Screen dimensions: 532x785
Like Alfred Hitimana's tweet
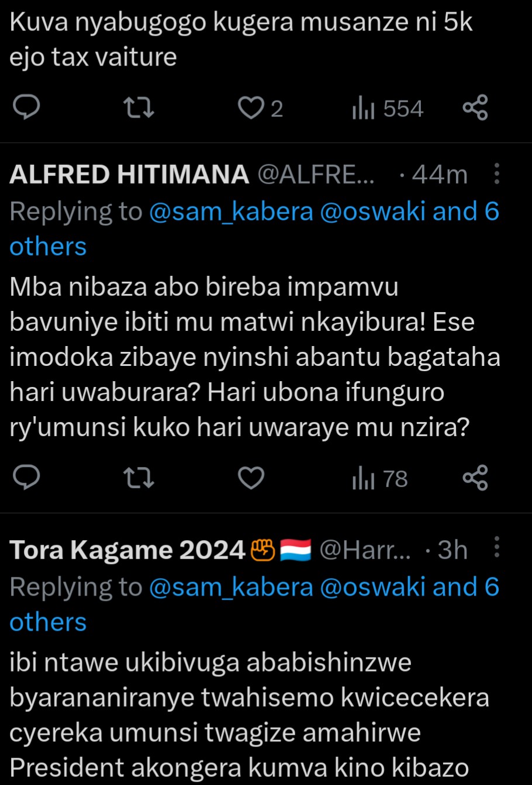click(x=252, y=479)
